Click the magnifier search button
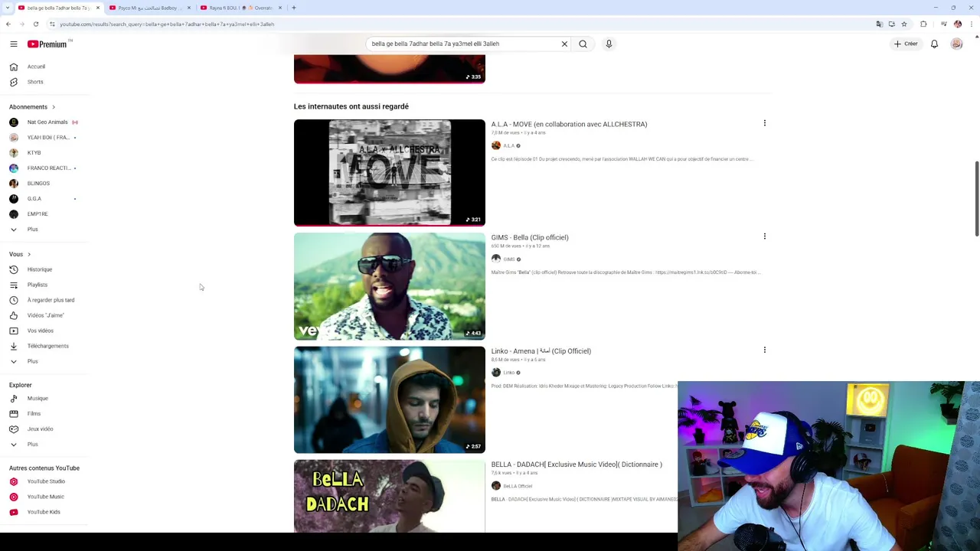 (583, 44)
